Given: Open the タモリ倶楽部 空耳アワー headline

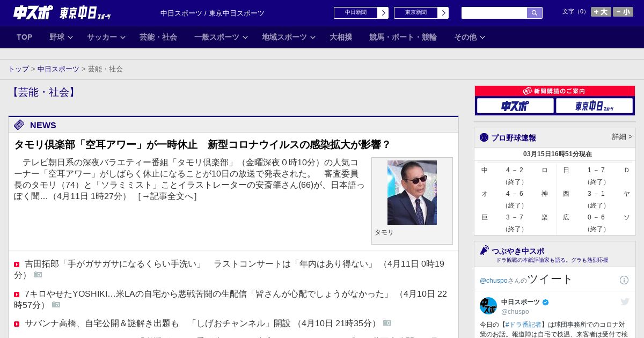Looking at the screenshot, I should [202, 144].
